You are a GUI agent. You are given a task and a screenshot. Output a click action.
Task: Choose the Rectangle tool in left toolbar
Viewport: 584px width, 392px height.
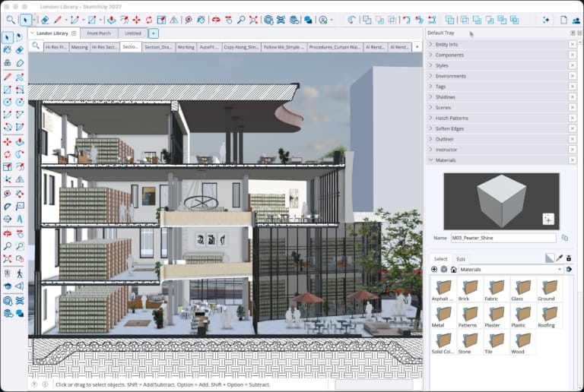(x=7, y=90)
